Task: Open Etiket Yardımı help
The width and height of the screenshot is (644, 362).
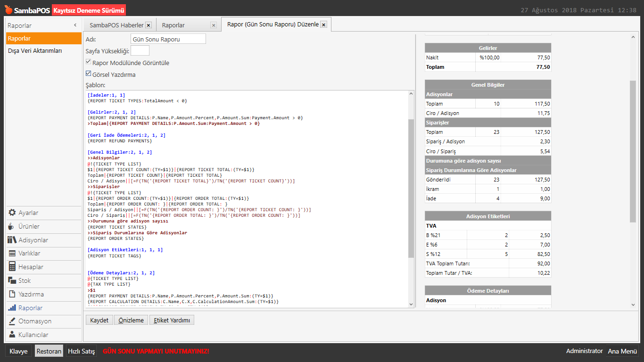Action: (172, 320)
